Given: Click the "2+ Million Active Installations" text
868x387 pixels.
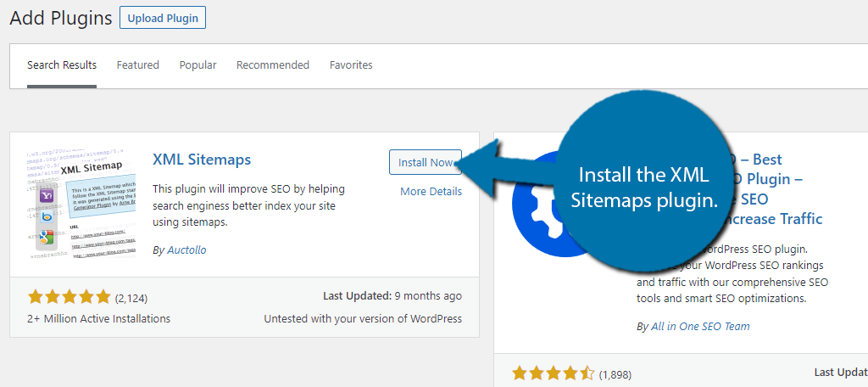Looking at the screenshot, I should pyautogui.click(x=99, y=319).
